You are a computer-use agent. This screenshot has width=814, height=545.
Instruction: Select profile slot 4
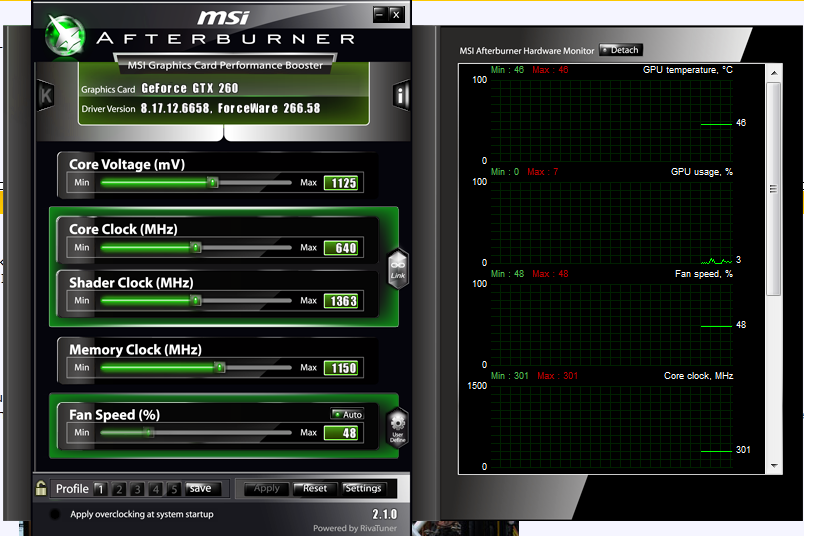pos(156,489)
